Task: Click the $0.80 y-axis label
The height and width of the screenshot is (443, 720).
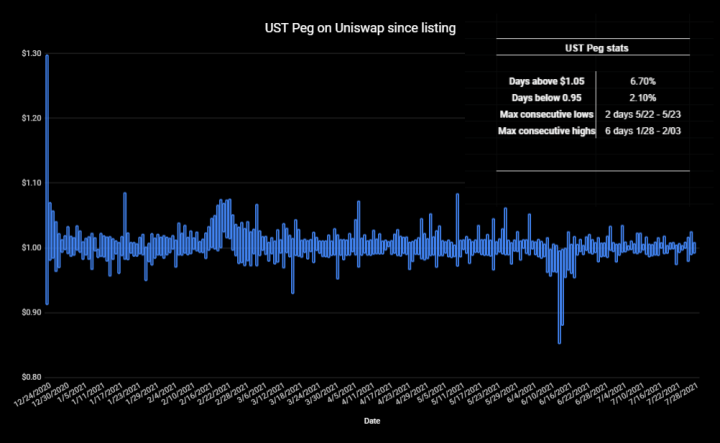Action: [x=32, y=377]
